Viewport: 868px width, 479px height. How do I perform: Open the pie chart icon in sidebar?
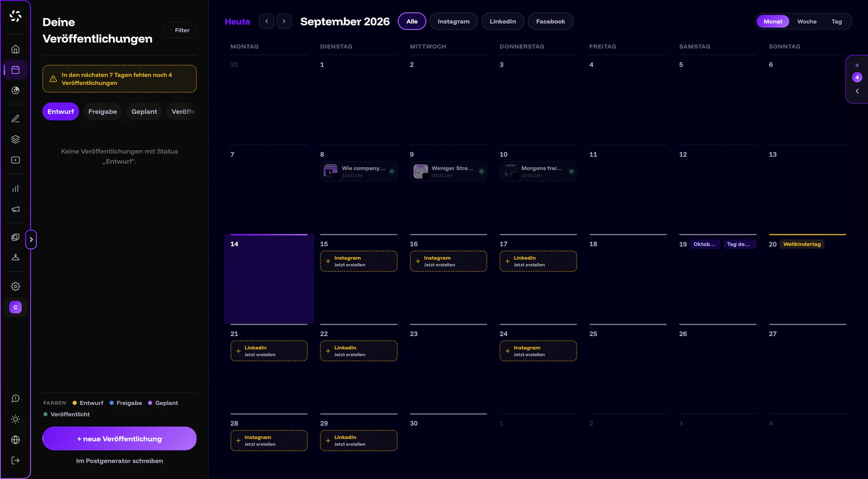(16, 90)
